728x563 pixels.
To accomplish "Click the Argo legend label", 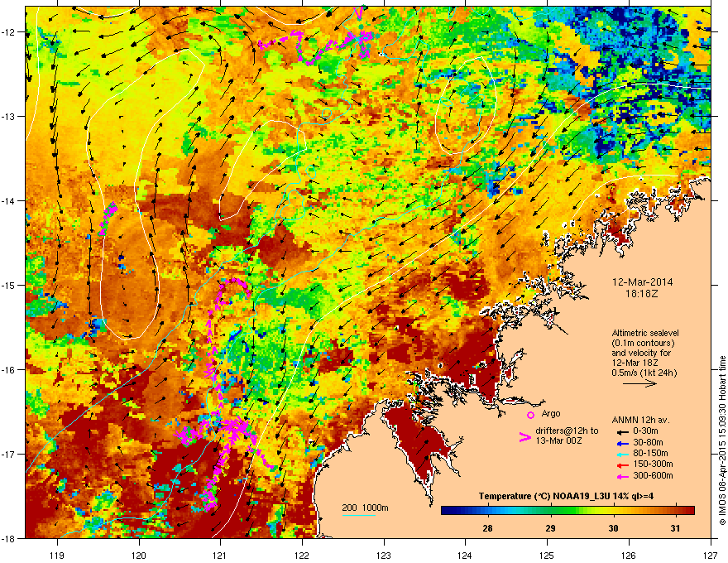I will tap(551, 413).
